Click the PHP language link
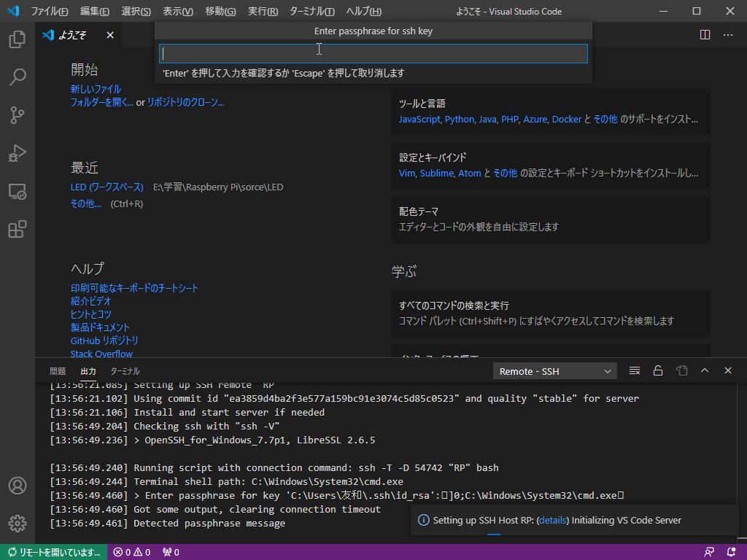Viewport: 747px width, 560px height. click(x=509, y=119)
